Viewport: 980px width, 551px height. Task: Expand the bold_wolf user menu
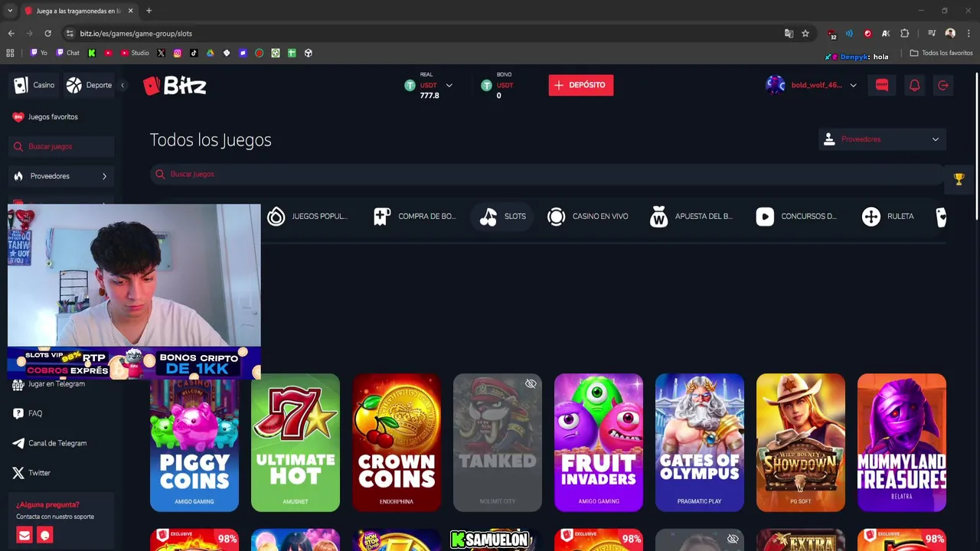pos(853,85)
